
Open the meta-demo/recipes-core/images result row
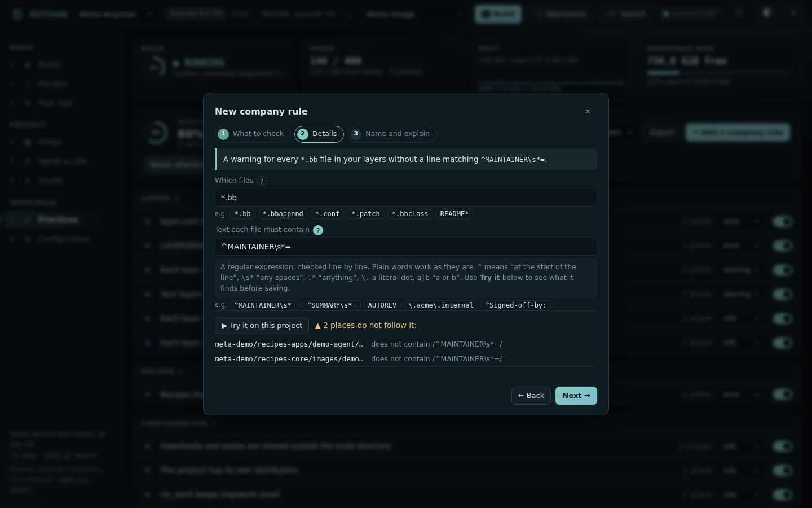(x=406, y=359)
